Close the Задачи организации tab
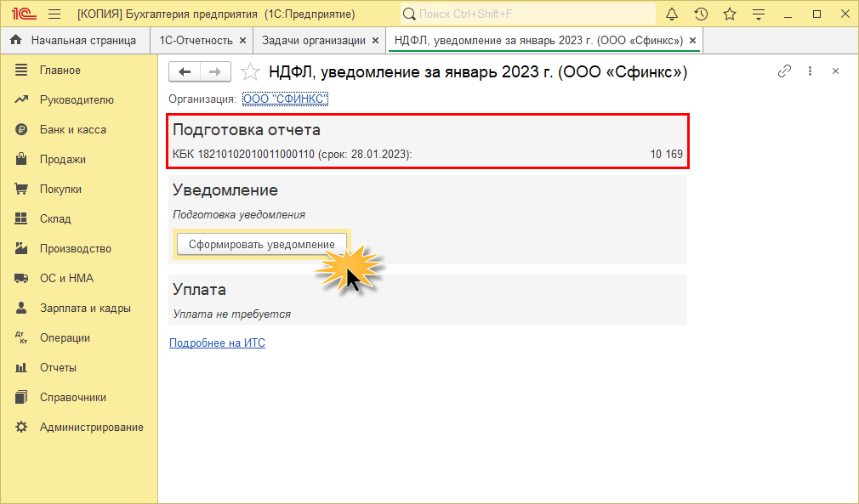859x504 pixels. click(375, 41)
